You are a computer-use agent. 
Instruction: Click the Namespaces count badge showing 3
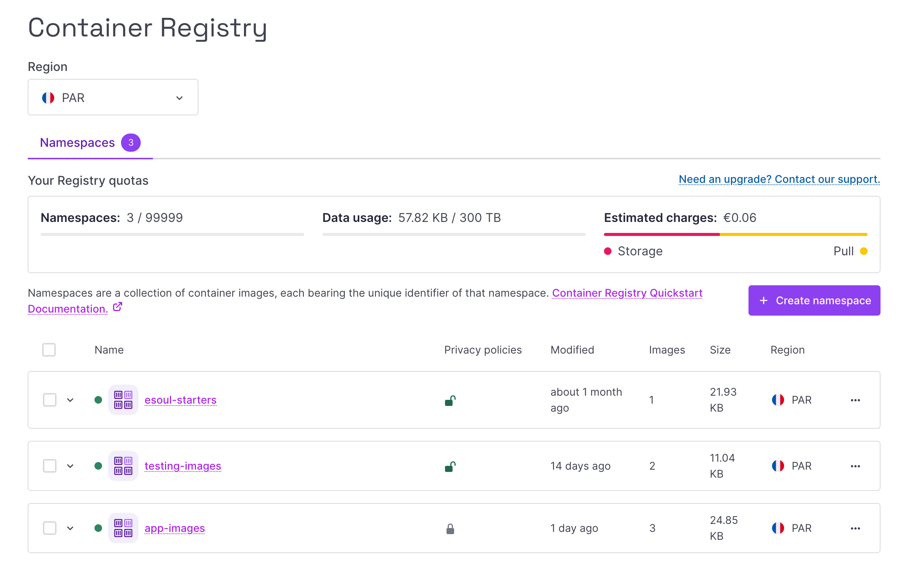pos(131,142)
